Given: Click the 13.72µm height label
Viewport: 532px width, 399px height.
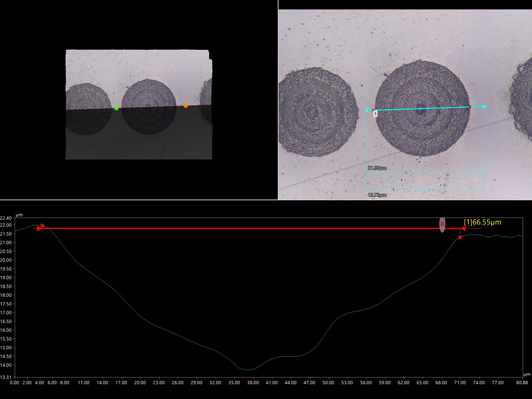Looking at the screenshot, I should coord(377,195).
